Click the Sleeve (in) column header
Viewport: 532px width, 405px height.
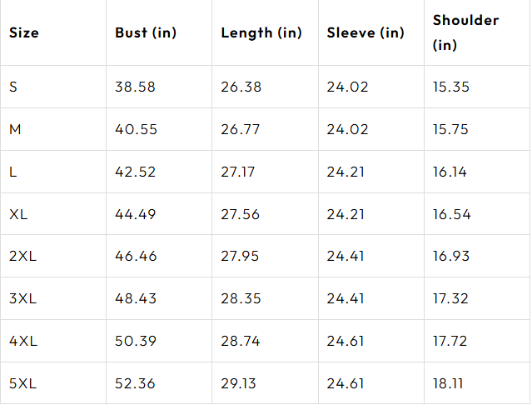(365, 33)
